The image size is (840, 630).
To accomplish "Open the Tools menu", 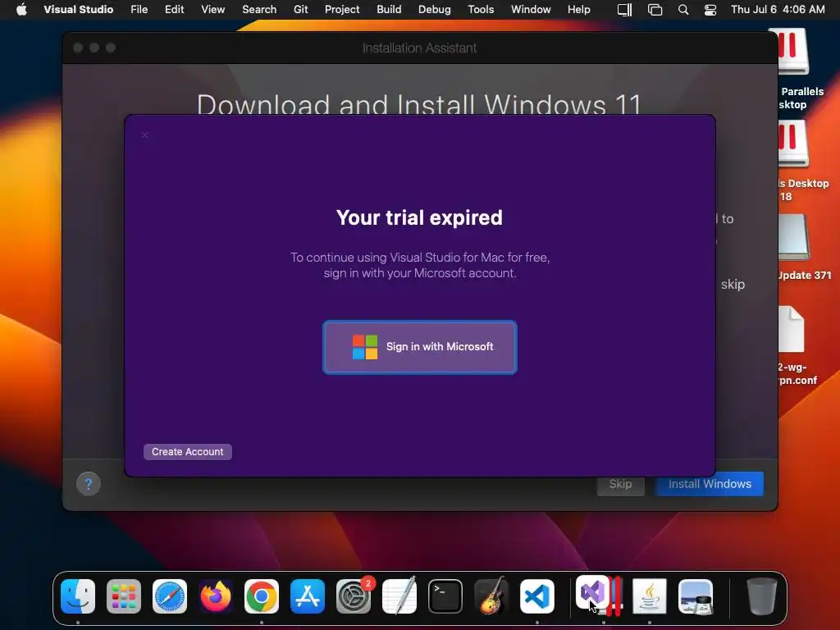I will point(481,9).
